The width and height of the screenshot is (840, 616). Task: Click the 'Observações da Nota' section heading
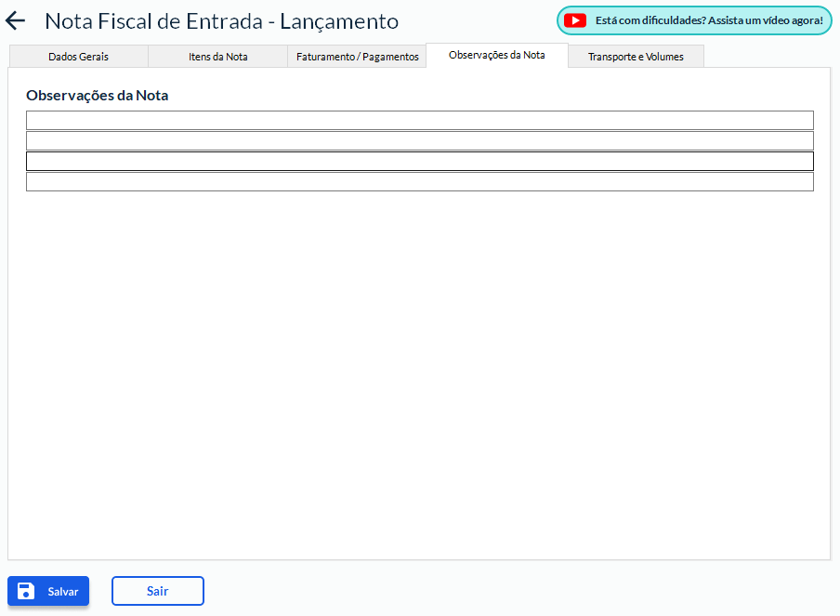[97, 95]
